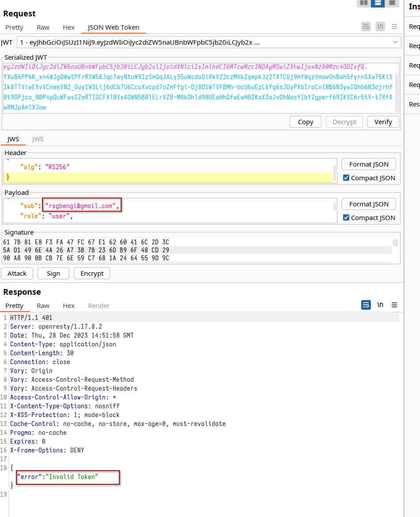The image size is (420, 517).
Task: Select the top-bottom stacked layout icon
Action: tap(378, 3)
